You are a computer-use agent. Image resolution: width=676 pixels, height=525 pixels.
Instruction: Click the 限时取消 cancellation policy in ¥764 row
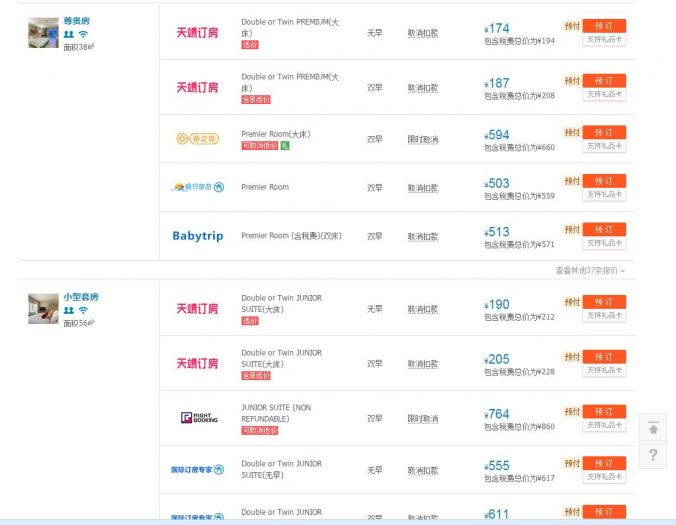423,419
